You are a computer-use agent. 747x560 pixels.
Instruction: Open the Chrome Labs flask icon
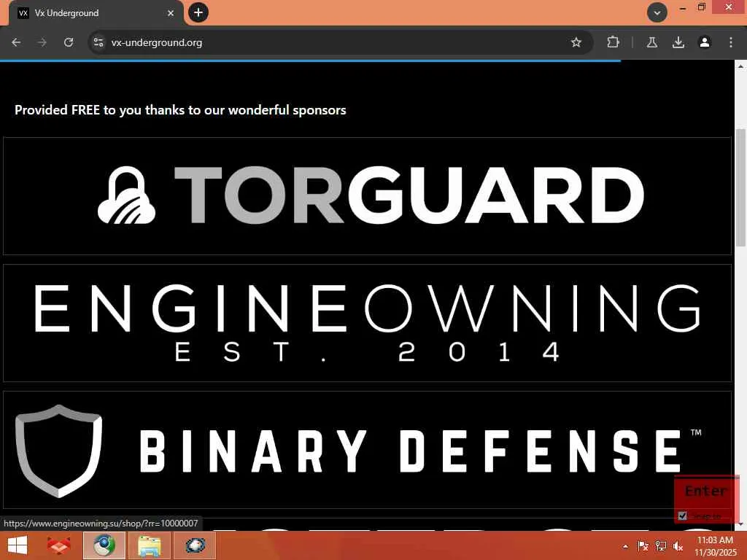tap(652, 42)
